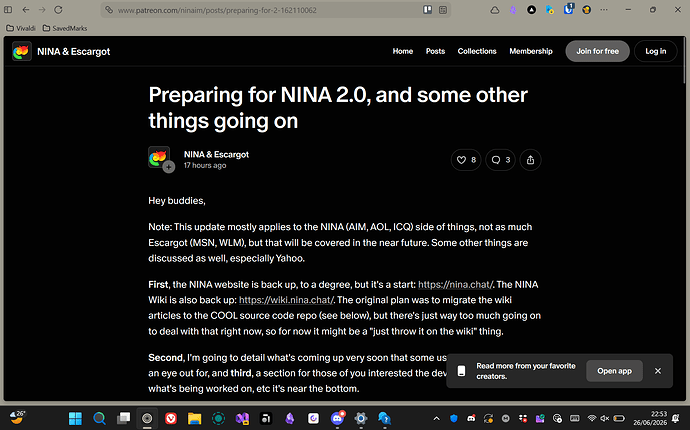Open the Windows Start menu
Image resolution: width=690 pixels, height=430 pixels.
75,418
